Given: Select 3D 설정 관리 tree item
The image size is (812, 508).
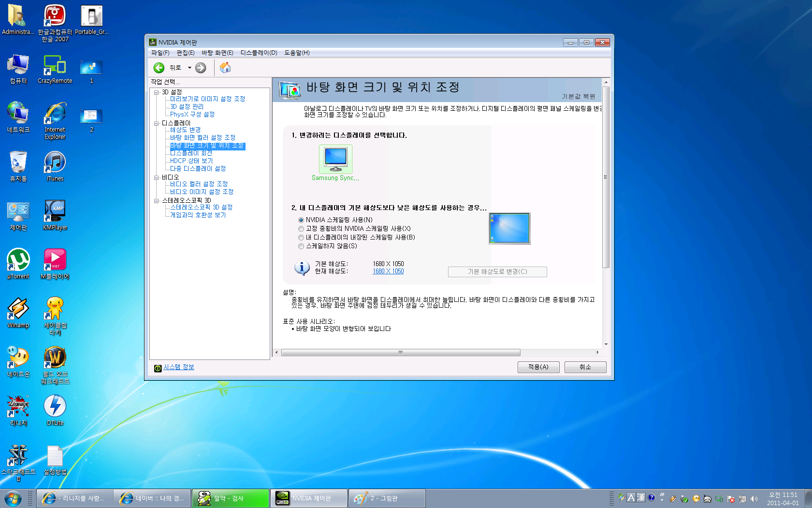Looking at the screenshot, I should [187, 107].
